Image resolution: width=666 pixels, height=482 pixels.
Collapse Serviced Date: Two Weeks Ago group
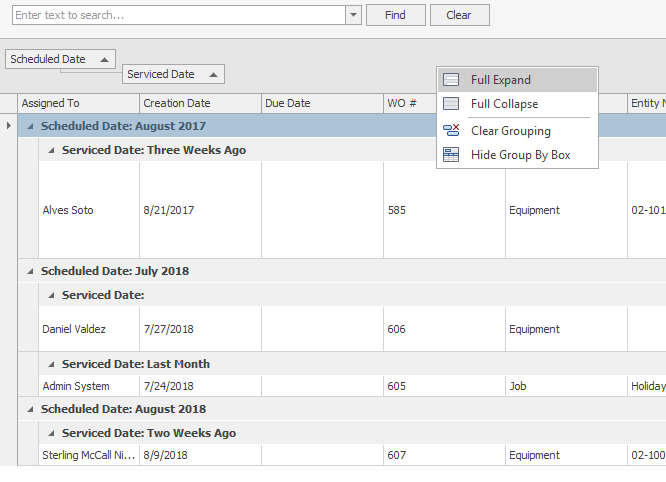(x=51, y=433)
